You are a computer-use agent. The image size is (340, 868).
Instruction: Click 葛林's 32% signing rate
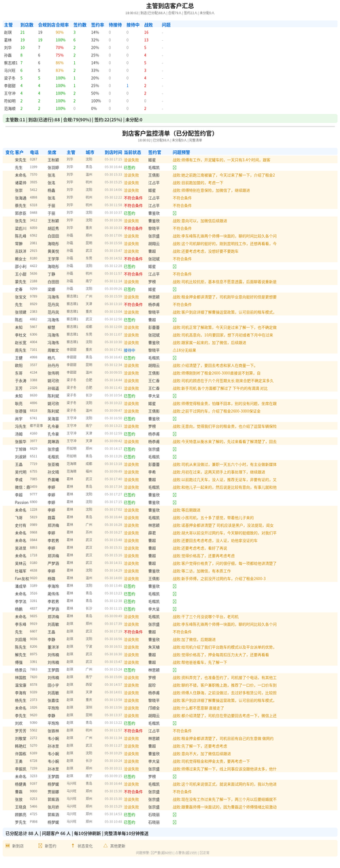pos(95,40)
